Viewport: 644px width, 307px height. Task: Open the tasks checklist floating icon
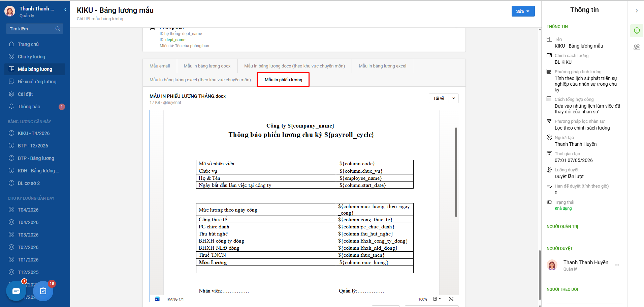pyautogui.click(x=43, y=291)
